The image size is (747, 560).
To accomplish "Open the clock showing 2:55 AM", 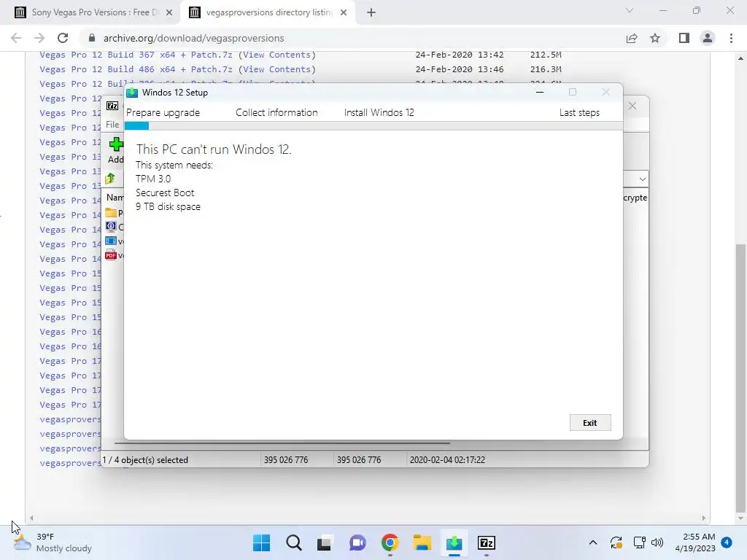I will coord(695,542).
